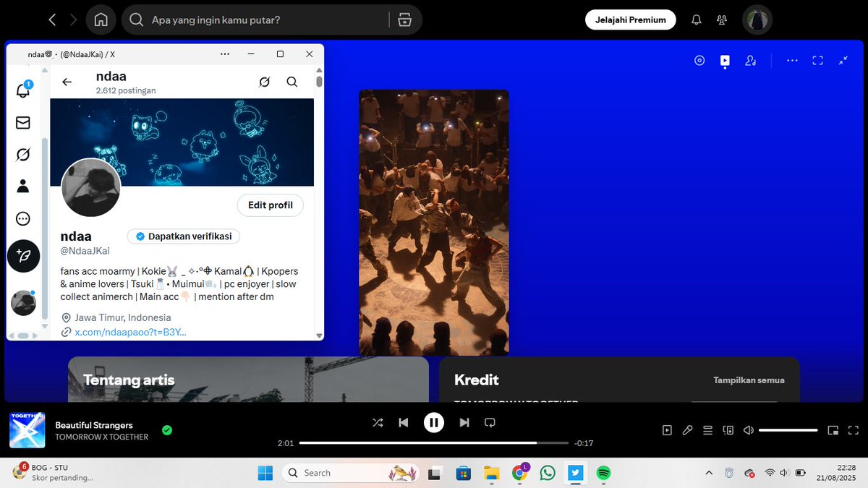The width and height of the screenshot is (868, 488).
Task: Click Dapatkan verifikasi button
Action: tap(184, 236)
